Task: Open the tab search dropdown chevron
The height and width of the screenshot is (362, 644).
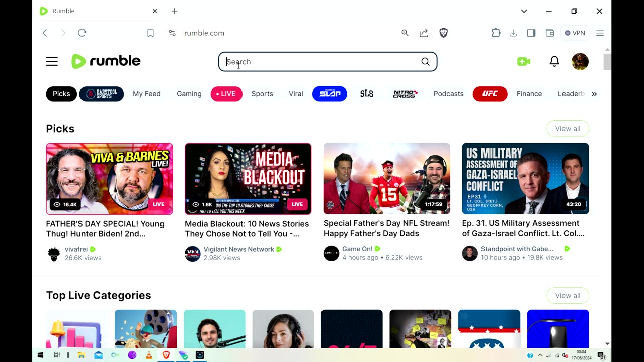Action: coord(524,11)
